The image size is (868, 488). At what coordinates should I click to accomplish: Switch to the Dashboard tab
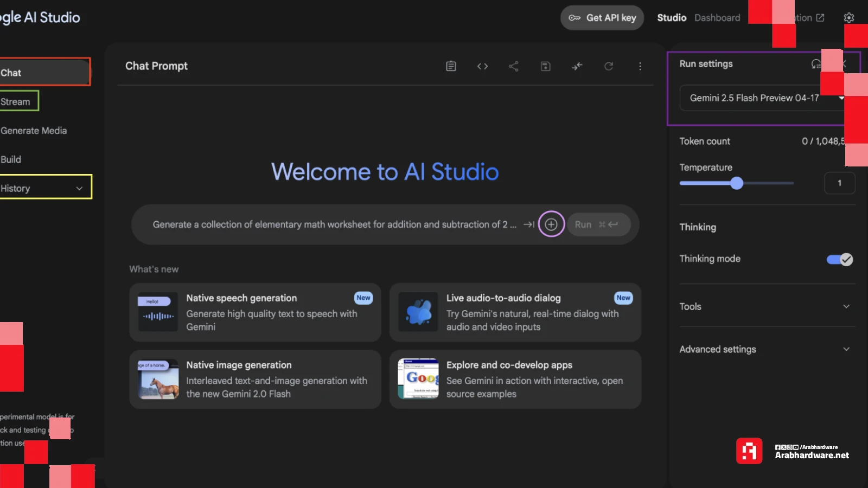point(717,18)
